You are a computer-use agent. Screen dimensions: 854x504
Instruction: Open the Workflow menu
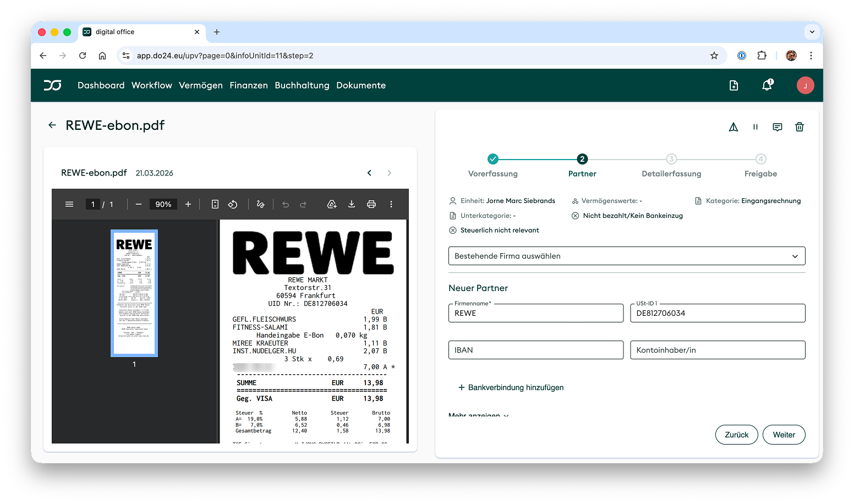click(152, 85)
